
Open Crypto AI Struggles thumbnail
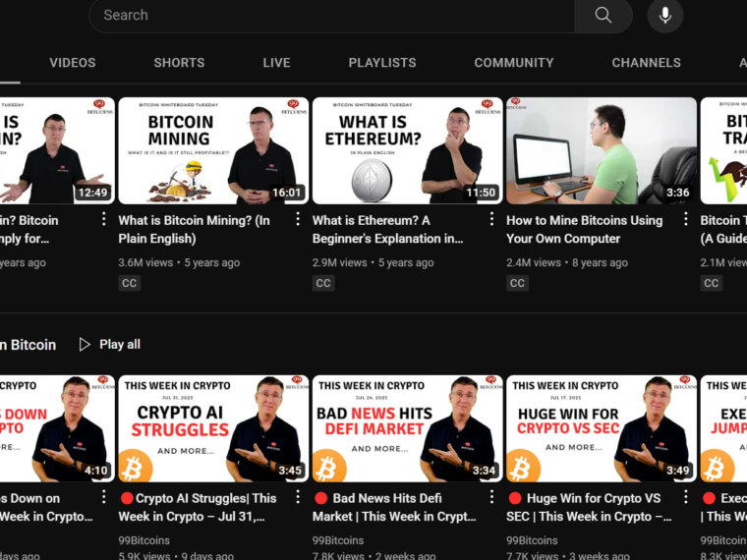pyautogui.click(x=213, y=428)
